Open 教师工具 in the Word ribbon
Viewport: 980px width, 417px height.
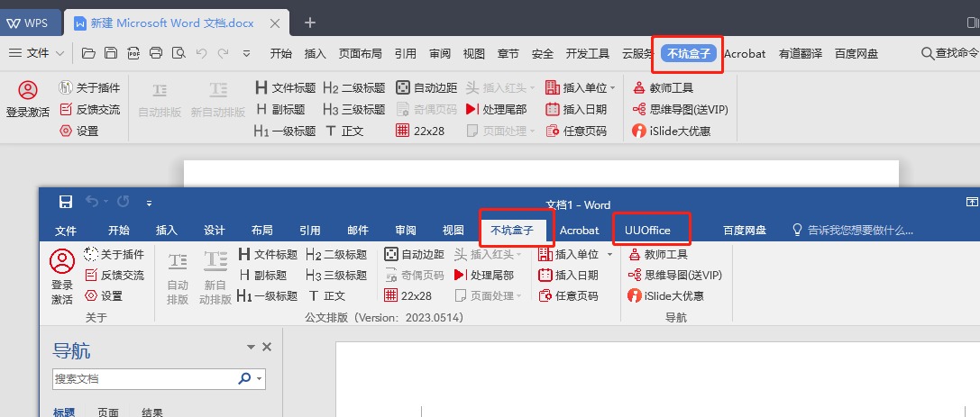657,254
